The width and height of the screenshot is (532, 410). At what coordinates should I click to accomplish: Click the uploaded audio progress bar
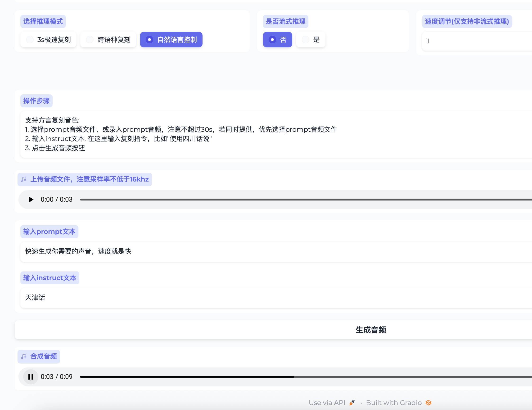pyautogui.click(x=306, y=200)
